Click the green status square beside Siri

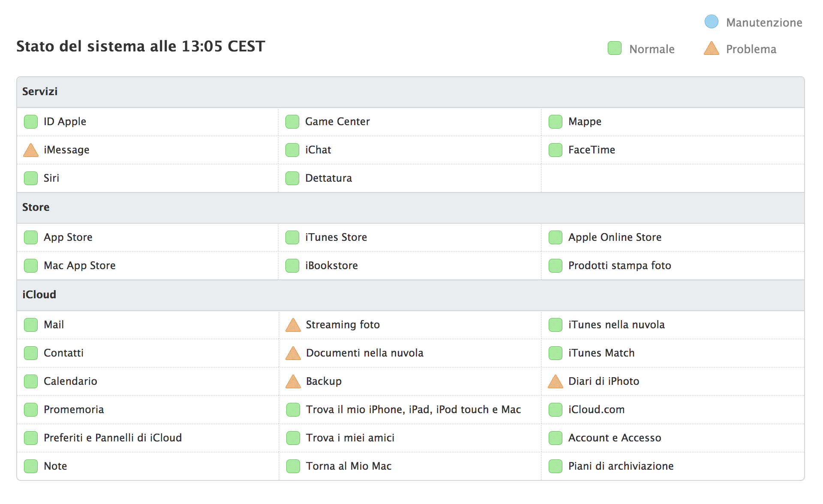click(x=31, y=178)
